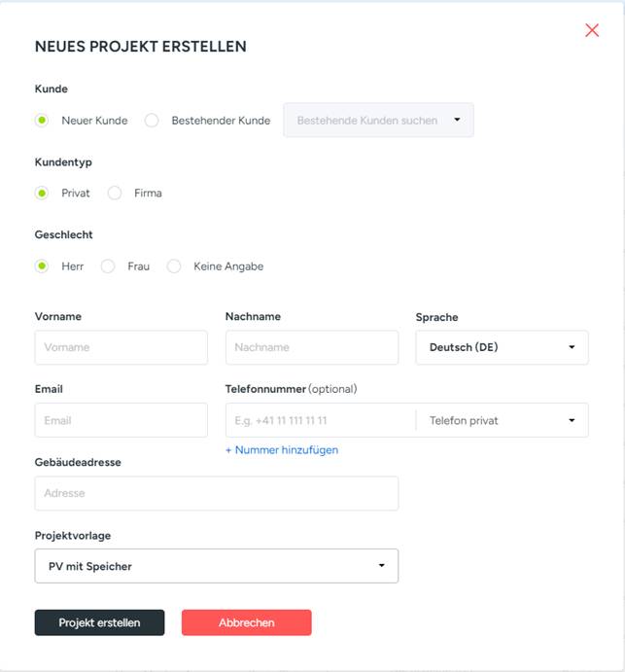
Task: Expand the Projektvorlage dropdown
Action: 216,566
